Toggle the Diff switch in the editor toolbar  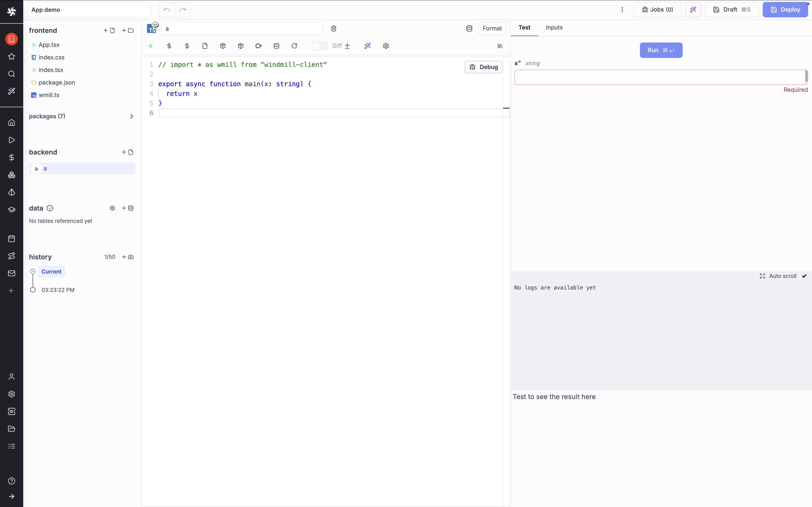coord(319,46)
